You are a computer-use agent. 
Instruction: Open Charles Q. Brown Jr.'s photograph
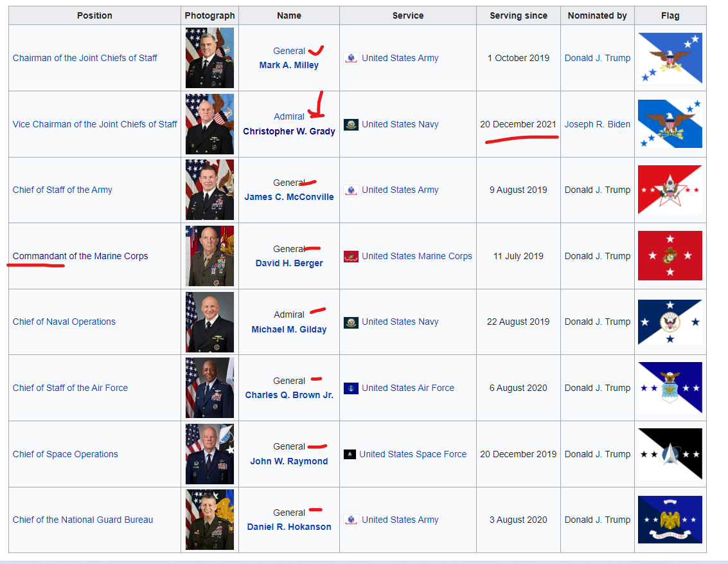210,388
